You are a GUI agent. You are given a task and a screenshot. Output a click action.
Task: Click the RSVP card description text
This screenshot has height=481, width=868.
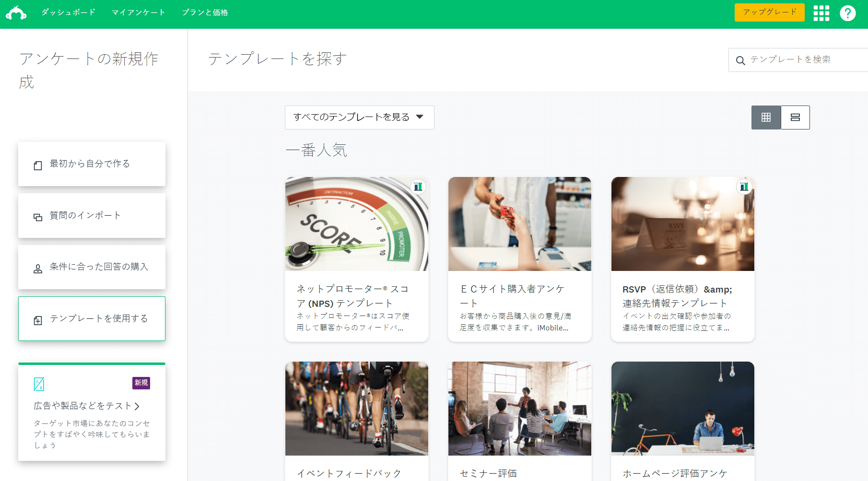(x=677, y=322)
